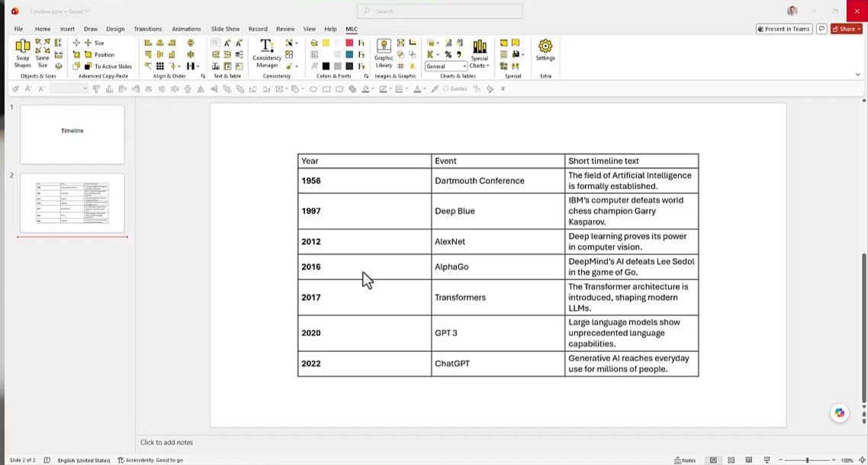The image size is (868, 465).
Task: Click English (United States) language status
Action: coord(84,460)
